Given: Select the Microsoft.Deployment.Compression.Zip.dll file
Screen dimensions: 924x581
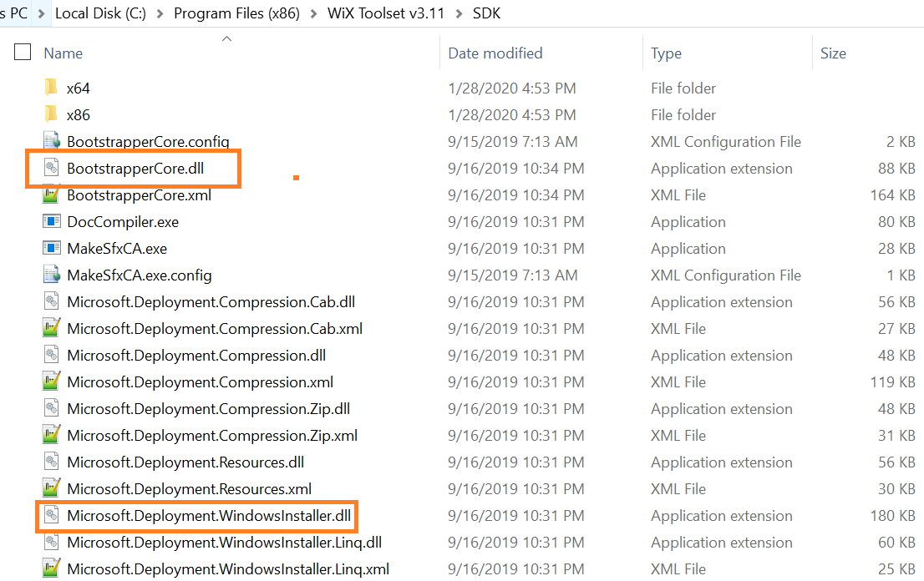Looking at the screenshot, I should coord(208,408).
